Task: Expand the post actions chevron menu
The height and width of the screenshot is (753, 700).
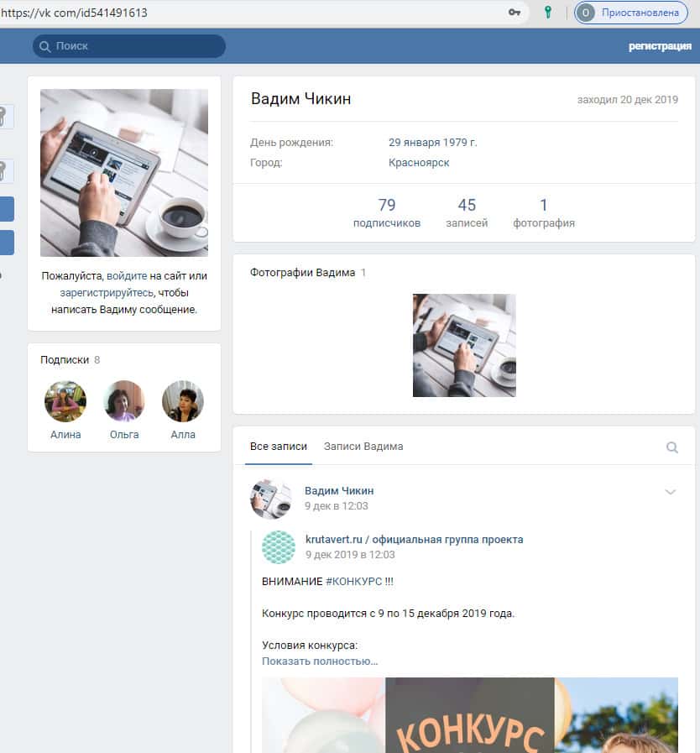Action: [671, 492]
